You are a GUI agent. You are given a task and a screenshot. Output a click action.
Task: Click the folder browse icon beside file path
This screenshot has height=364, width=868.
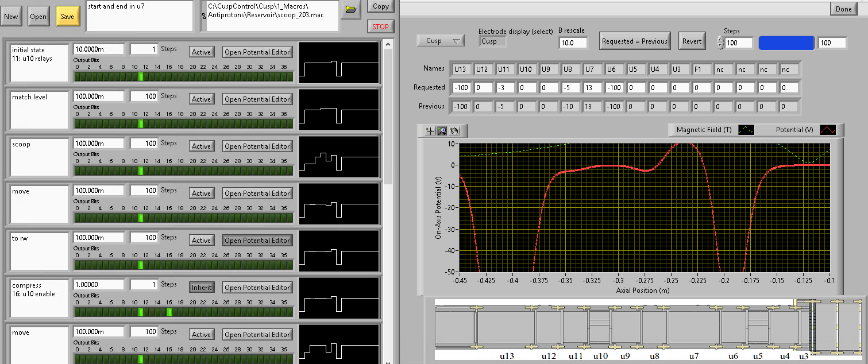[351, 9]
